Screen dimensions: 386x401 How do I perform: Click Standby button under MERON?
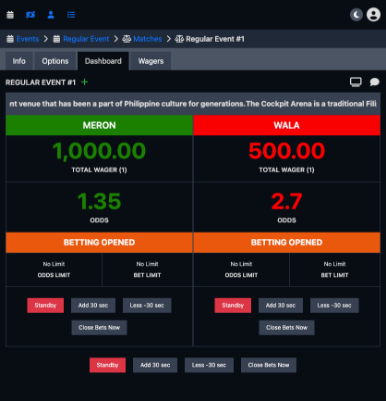coord(45,305)
